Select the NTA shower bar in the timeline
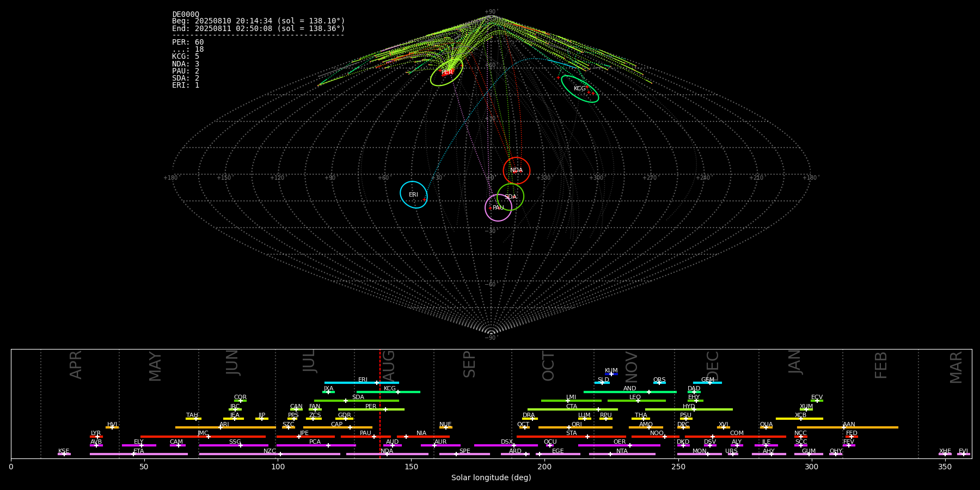The image size is (980, 490). (622, 454)
